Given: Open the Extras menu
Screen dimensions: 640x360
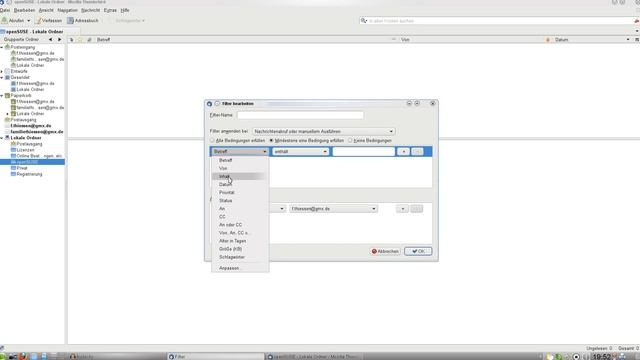Looking at the screenshot, I should [110, 10].
